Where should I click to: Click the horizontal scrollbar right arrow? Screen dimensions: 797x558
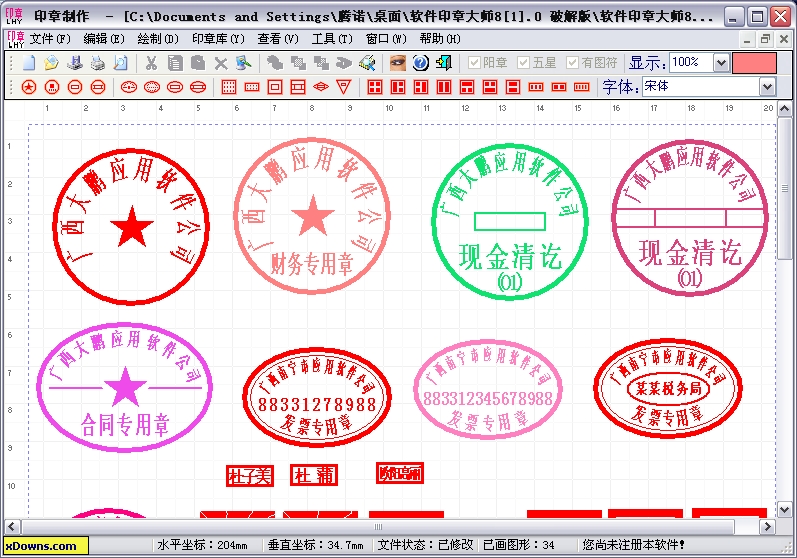[770, 526]
